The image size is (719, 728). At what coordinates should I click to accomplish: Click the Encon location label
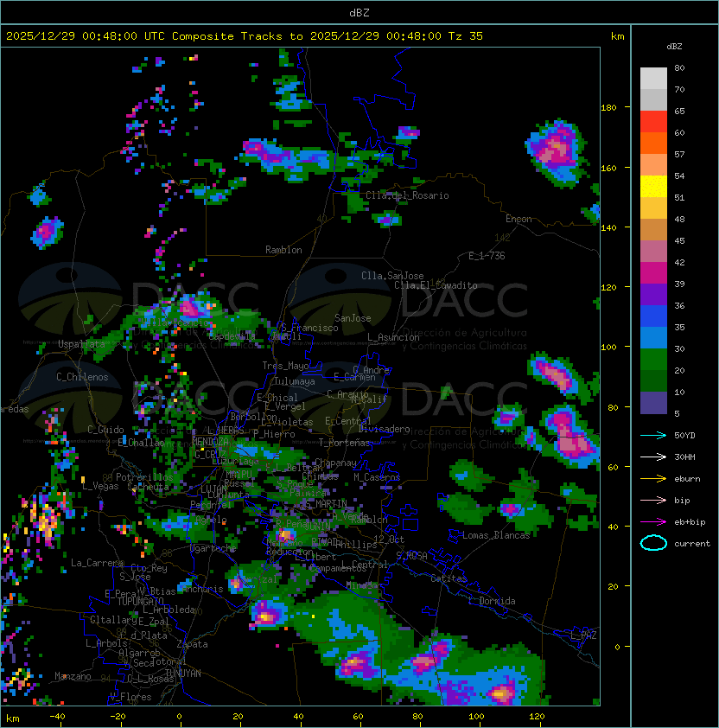tap(519, 219)
